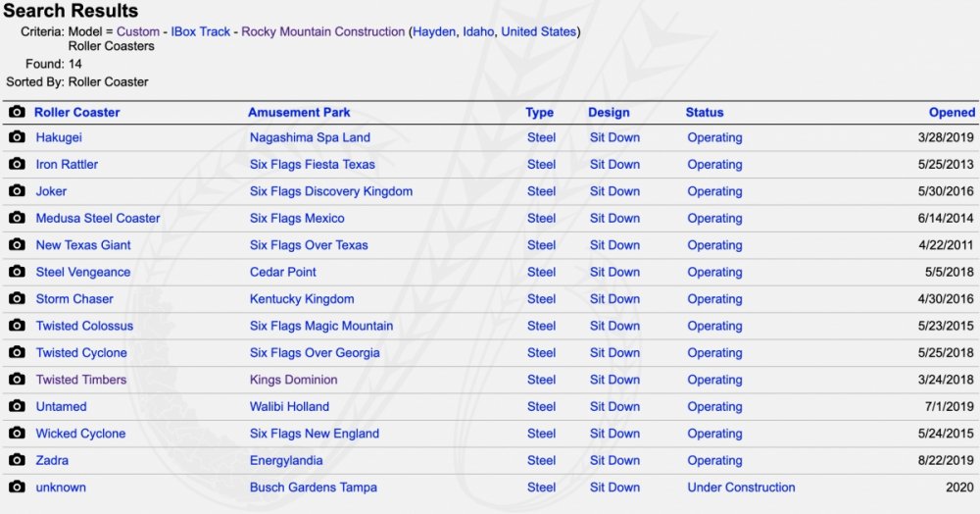This screenshot has width=980, height=514.
Task: Go to the Cedar Point park page
Action: [283, 272]
